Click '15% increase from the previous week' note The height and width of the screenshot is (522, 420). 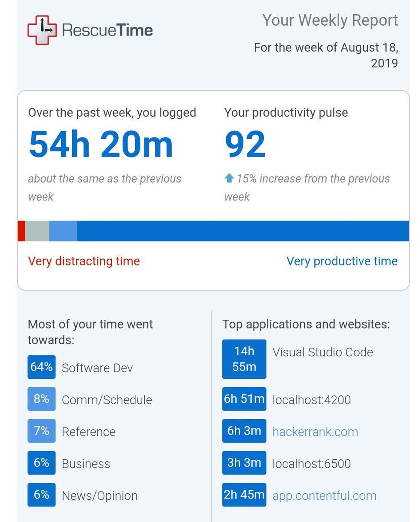(x=307, y=187)
